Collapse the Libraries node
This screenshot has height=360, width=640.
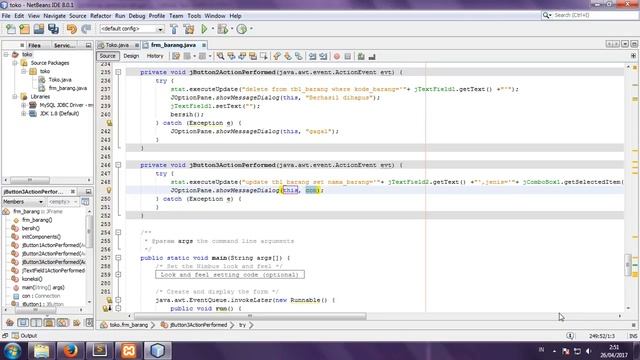click(15, 97)
